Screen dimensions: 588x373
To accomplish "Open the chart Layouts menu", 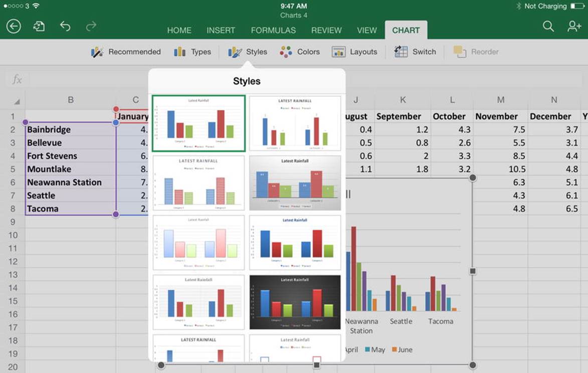I will (x=354, y=52).
